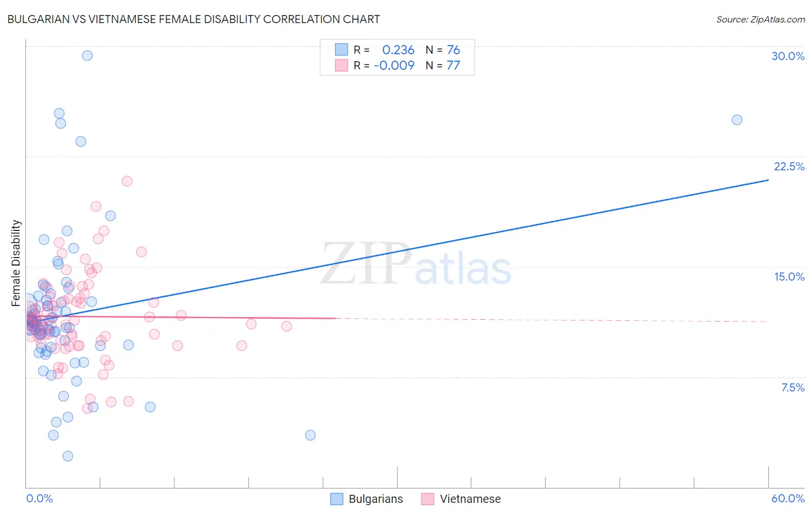Click the 15.0% y-axis label

[x=789, y=277]
